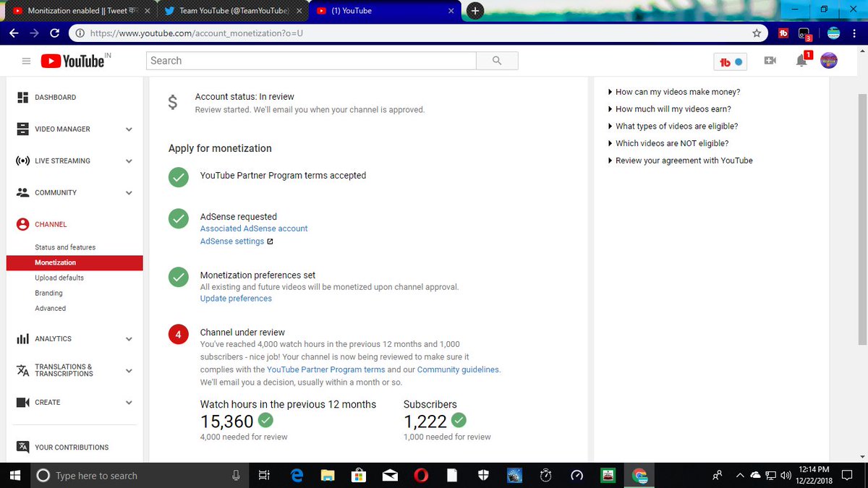The height and width of the screenshot is (488, 868).
Task: Open Advanced channel settings
Action: tap(50, 308)
